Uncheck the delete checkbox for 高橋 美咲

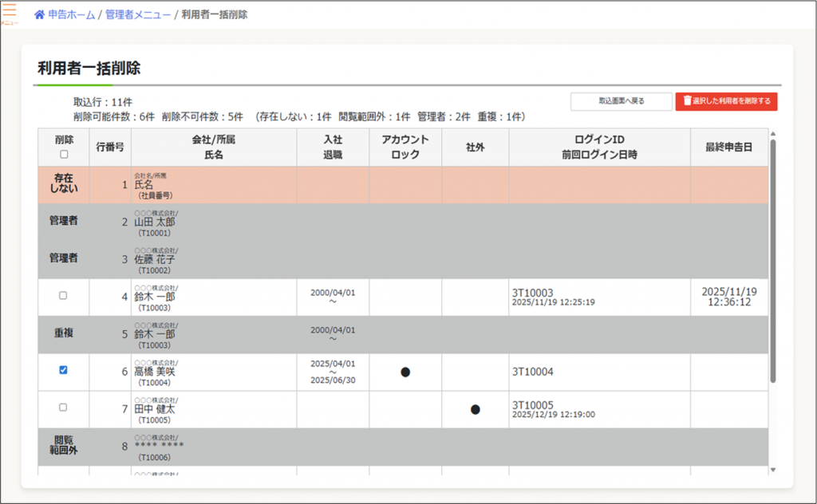pyautogui.click(x=64, y=370)
